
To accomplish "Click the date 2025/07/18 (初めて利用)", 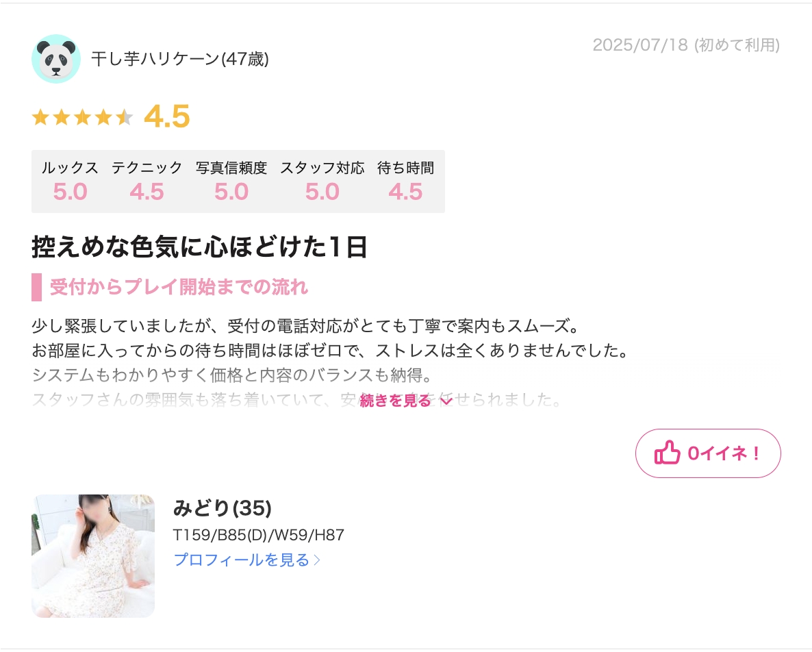I will tap(686, 45).
